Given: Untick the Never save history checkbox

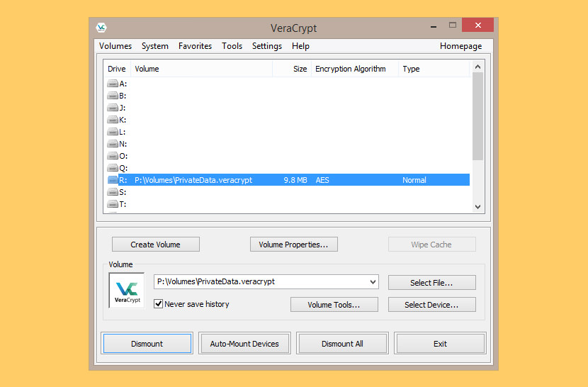Looking at the screenshot, I should (x=158, y=303).
